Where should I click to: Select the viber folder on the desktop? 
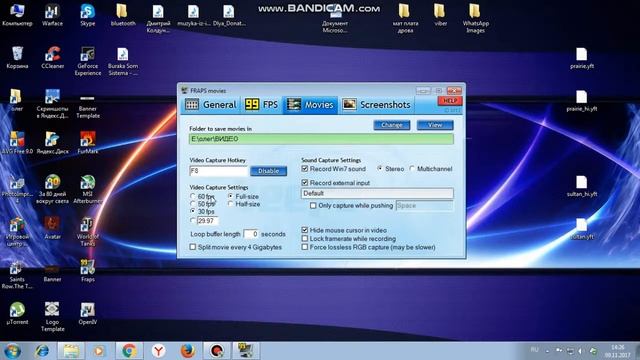click(440, 15)
